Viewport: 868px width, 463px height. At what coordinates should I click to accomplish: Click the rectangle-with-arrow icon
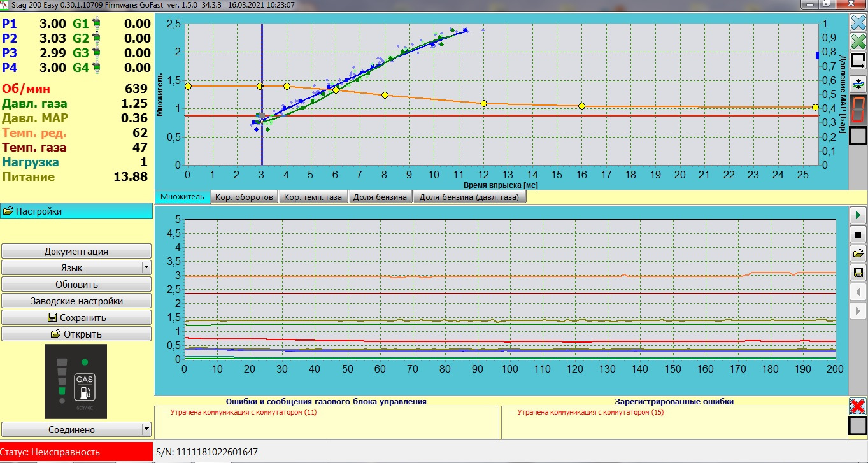click(858, 61)
